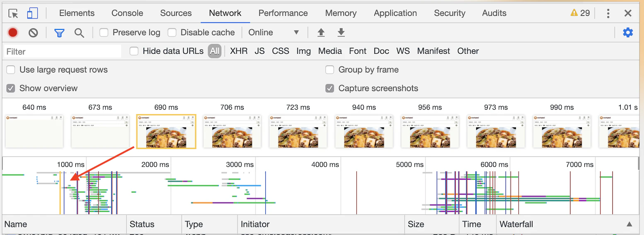Filter requests by CSS
Screen dimensions: 644x235
pyautogui.click(x=281, y=51)
